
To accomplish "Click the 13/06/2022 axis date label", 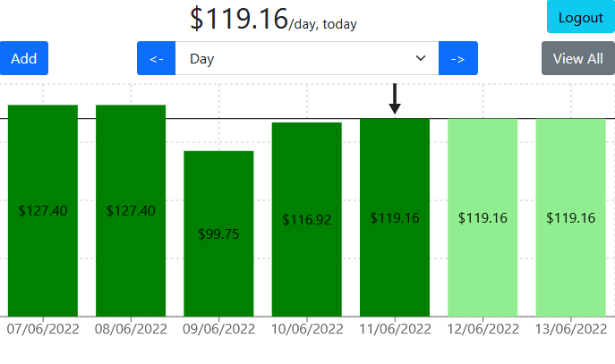I will pyautogui.click(x=570, y=329).
